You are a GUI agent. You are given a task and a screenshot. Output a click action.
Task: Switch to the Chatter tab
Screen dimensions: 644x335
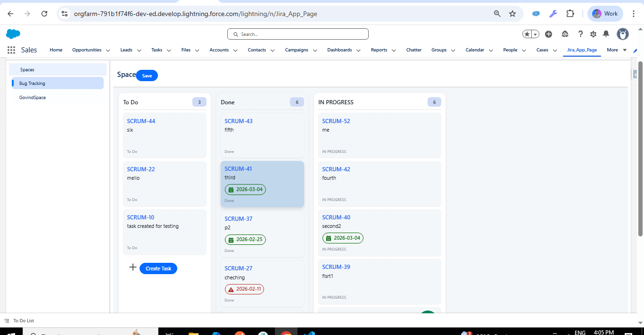click(413, 50)
